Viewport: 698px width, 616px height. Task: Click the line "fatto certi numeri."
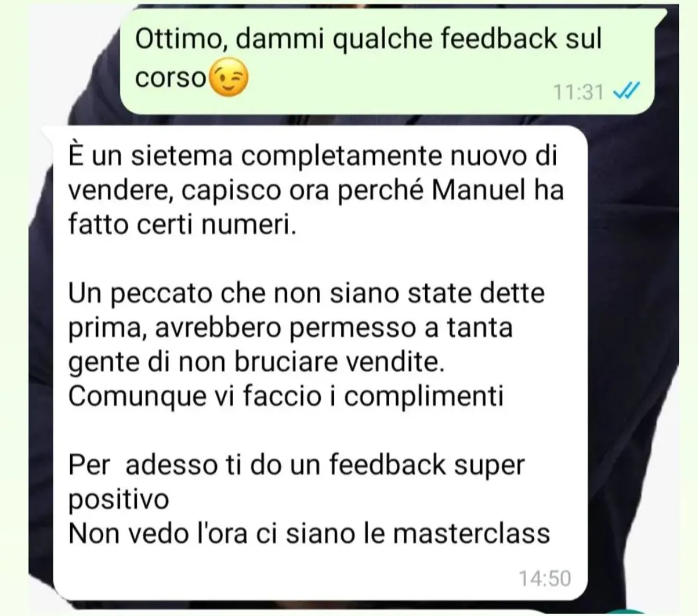[x=182, y=224]
